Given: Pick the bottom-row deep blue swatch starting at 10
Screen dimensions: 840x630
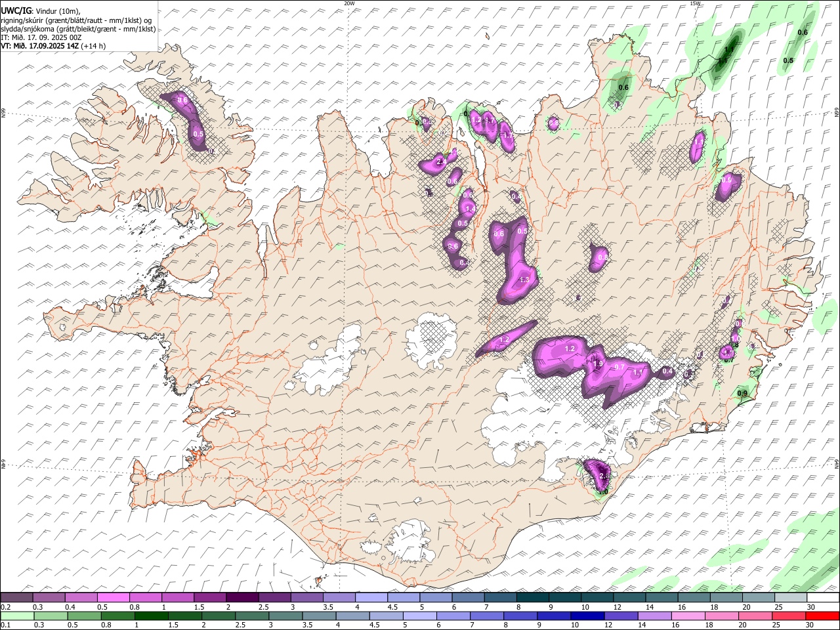Looking at the screenshot, I should [x=587, y=616].
